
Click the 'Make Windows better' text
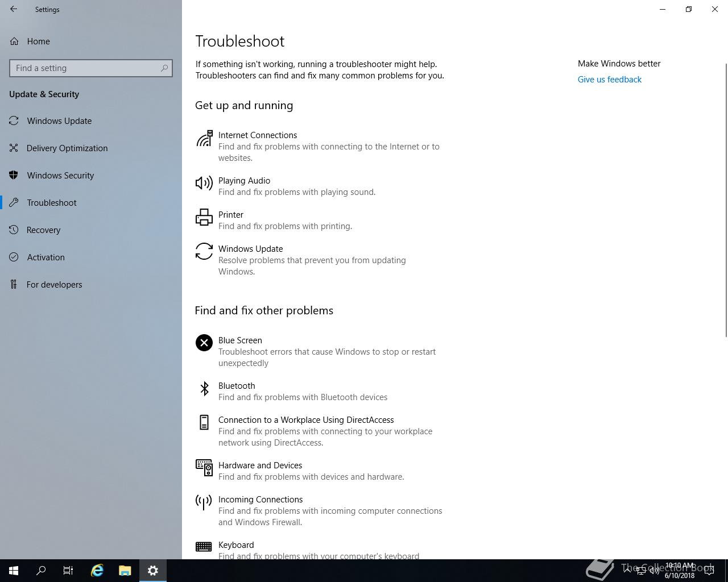[x=619, y=64]
